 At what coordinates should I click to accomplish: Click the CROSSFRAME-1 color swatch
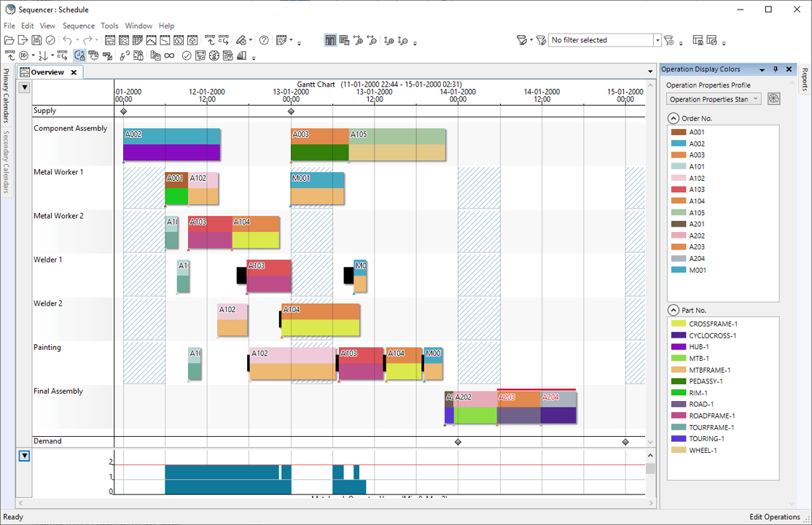pyautogui.click(x=678, y=324)
